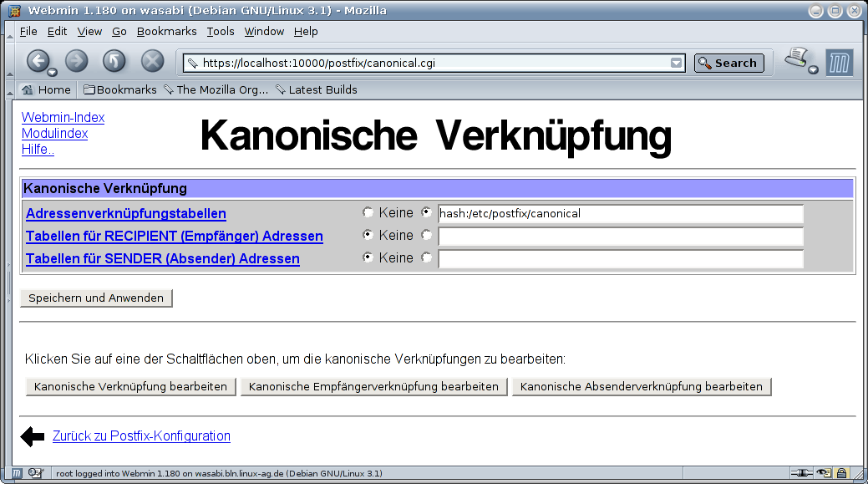Screen dimensions: 868x484
Task: Click the Print toolbar icon
Action: coord(796,58)
